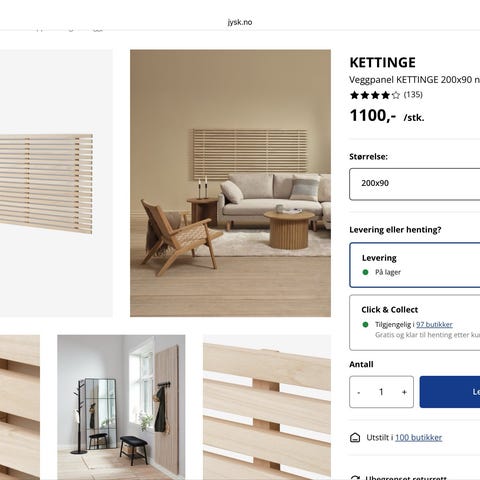
Task: Open the living room wall panel photo
Action: coord(230,183)
